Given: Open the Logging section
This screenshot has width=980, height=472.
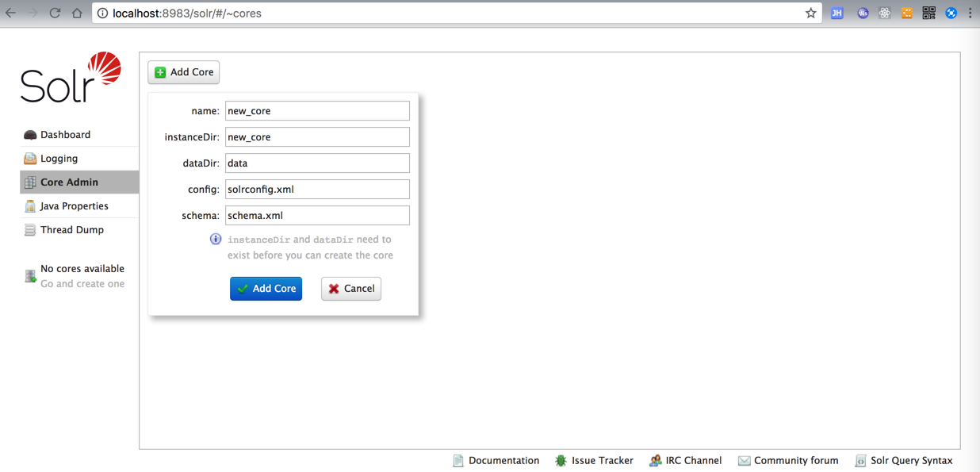Looking at the screenshot, I should (x=59, y=159).
